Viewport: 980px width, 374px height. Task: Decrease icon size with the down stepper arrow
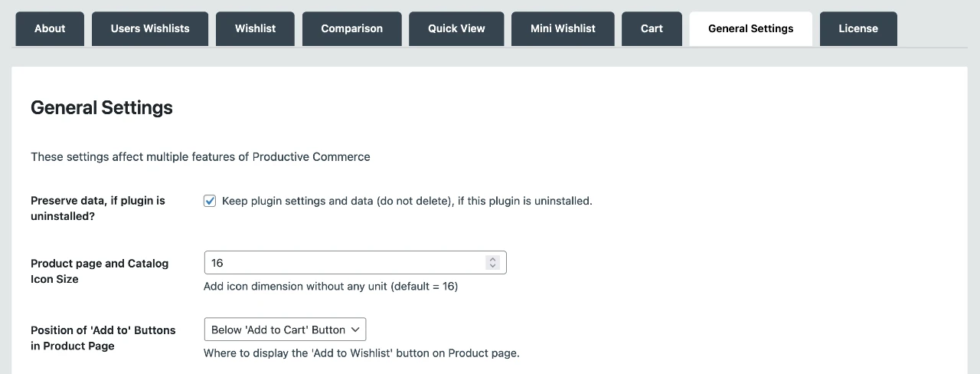pyautogui.click(x=493, y=267)
